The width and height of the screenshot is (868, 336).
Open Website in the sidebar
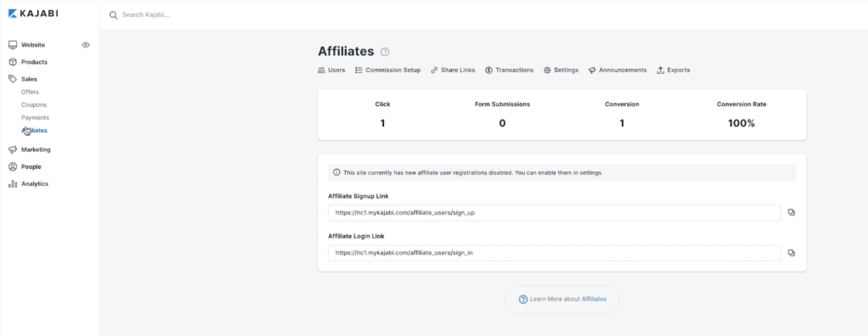33,45
